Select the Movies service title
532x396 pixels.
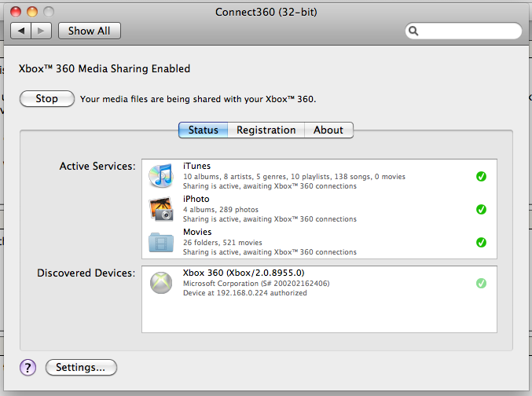tap(197, 232)
